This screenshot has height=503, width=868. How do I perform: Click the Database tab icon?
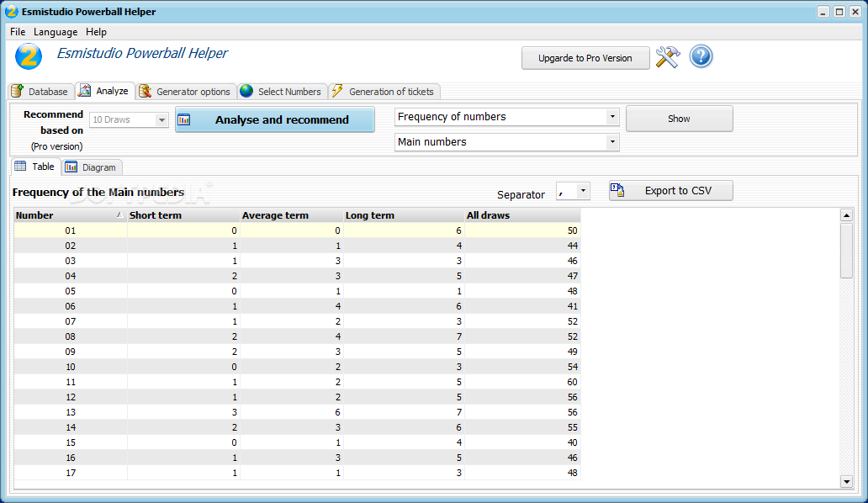[x=17, y=91]
